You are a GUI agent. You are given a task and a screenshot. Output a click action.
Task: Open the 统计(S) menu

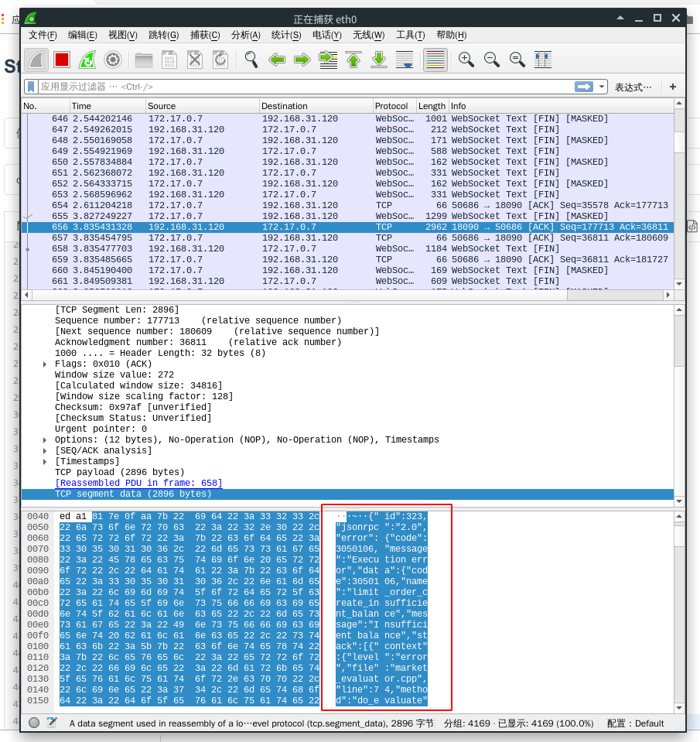(x=286, y=35)
